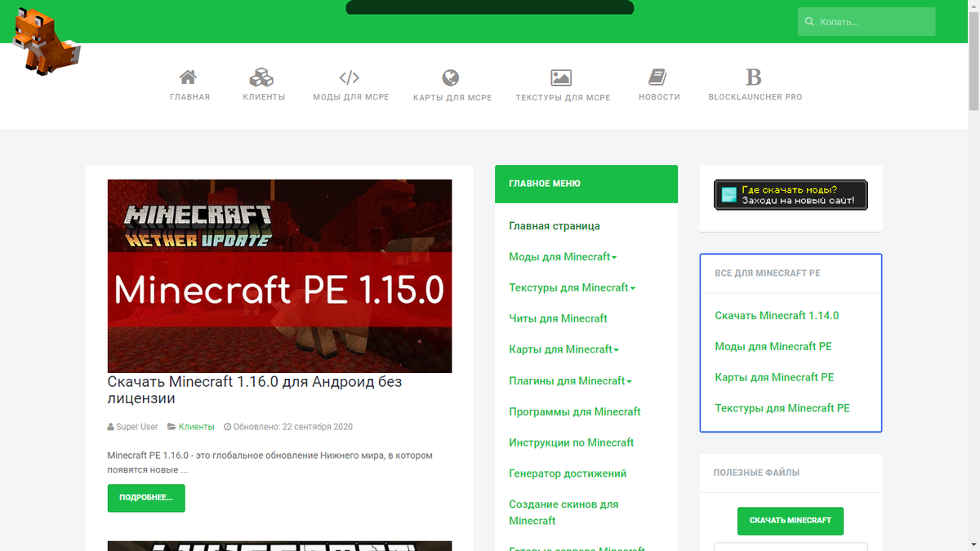Click the globe icon above Карты для MCPE

point(451,78)
